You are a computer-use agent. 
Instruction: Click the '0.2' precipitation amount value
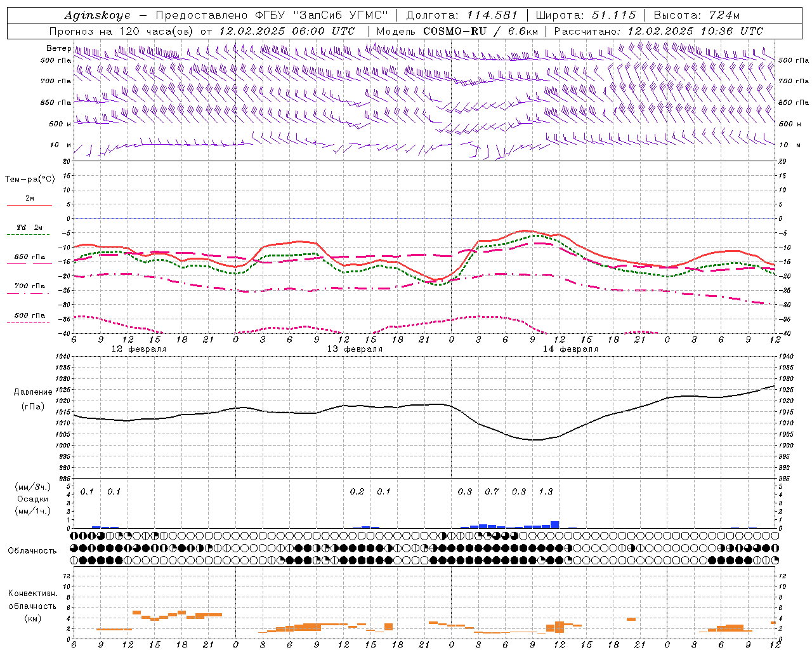point(357,491)
